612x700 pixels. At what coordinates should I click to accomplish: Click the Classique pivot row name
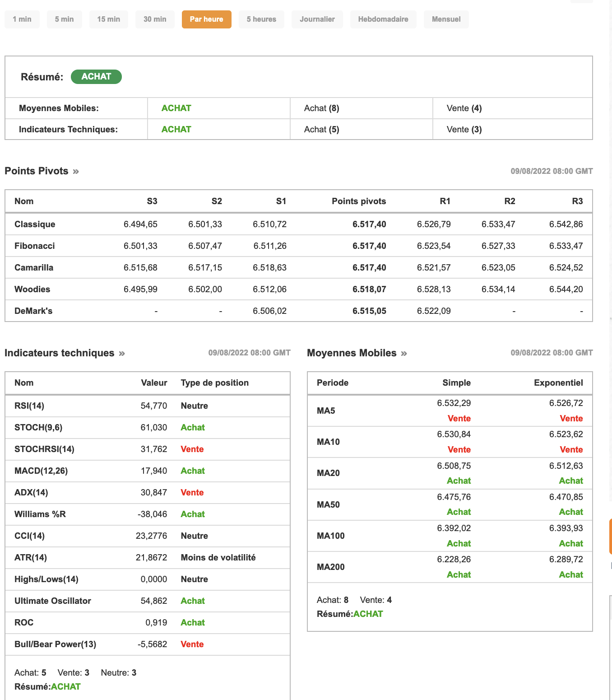coord(35,224)
